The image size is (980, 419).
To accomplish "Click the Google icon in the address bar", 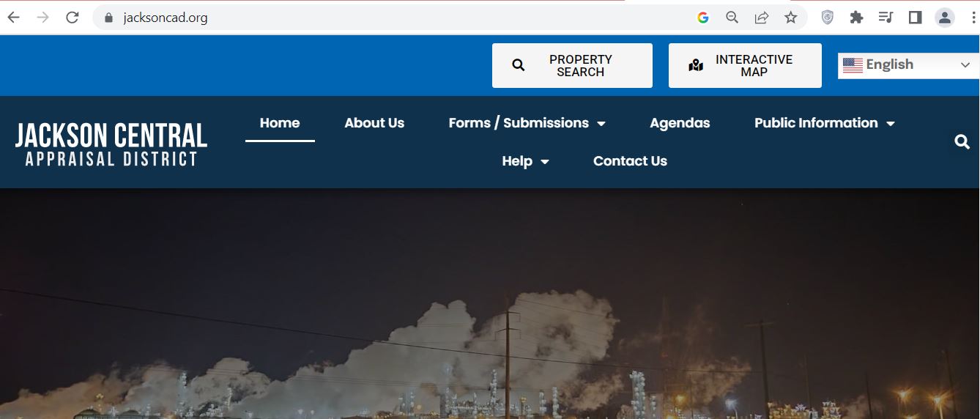I will coord(703,18).
